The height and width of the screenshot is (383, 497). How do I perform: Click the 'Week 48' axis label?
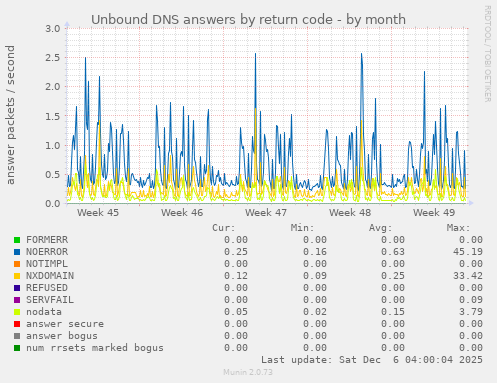pos(350,213)
